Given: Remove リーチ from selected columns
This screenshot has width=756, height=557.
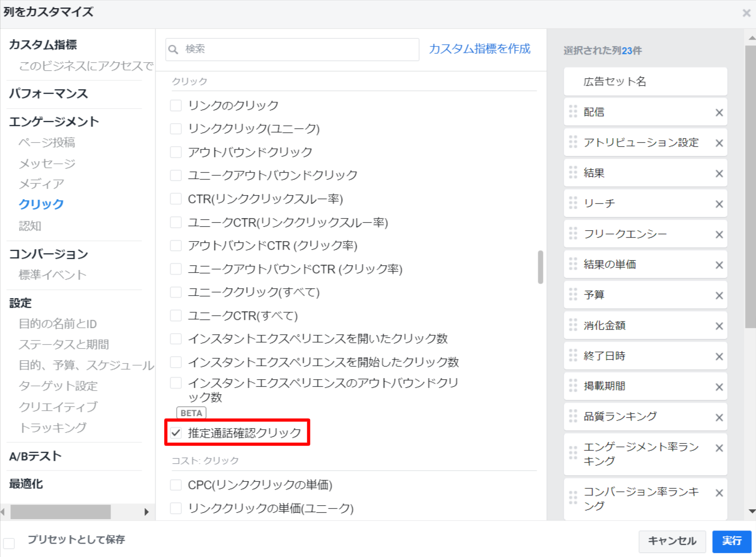Looking at the screenshot, I should [719, 204].
